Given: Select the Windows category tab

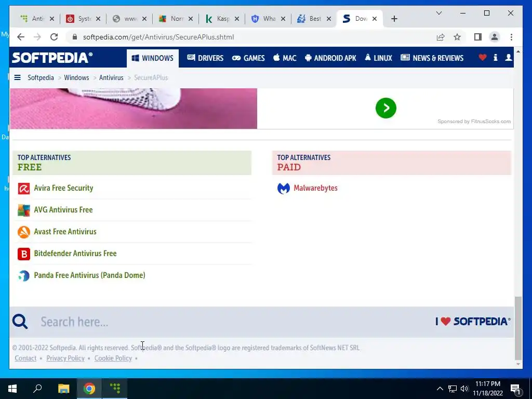Looking at the screenshot, I should point(153,58).
